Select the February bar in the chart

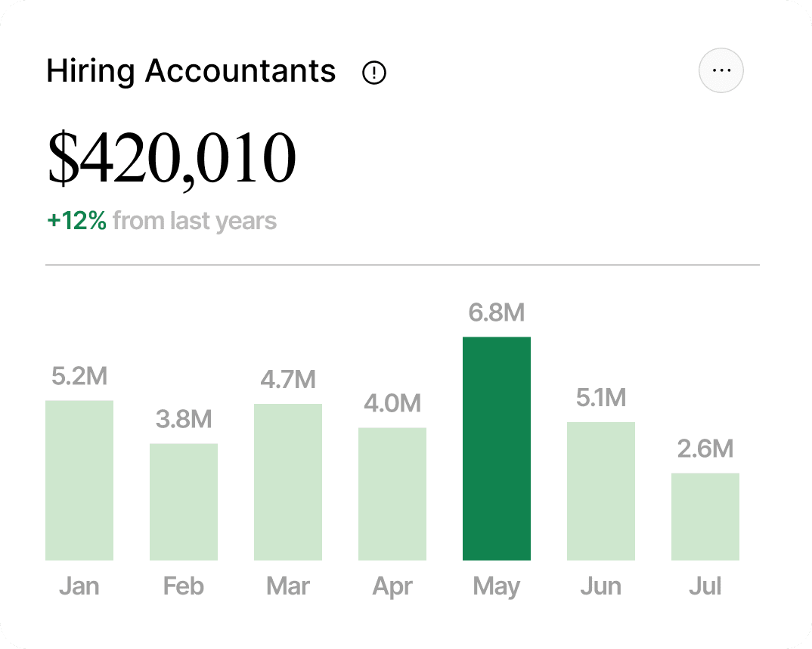click(184, 501)
